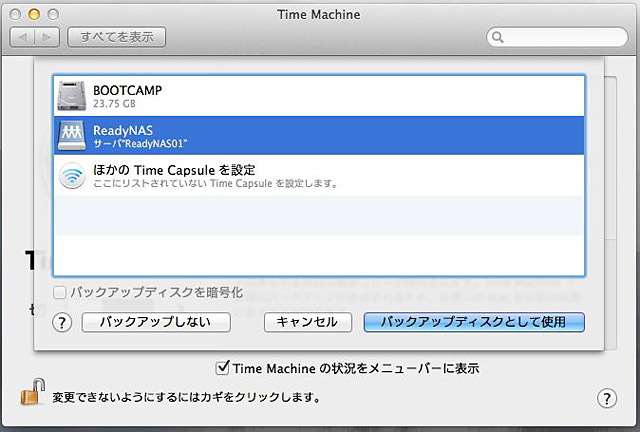The height and width of the screenshot is (432, 640).
Task: Toggle the バックアップディスクを暗号化 checkbox
Action: (x=61, y=293)
